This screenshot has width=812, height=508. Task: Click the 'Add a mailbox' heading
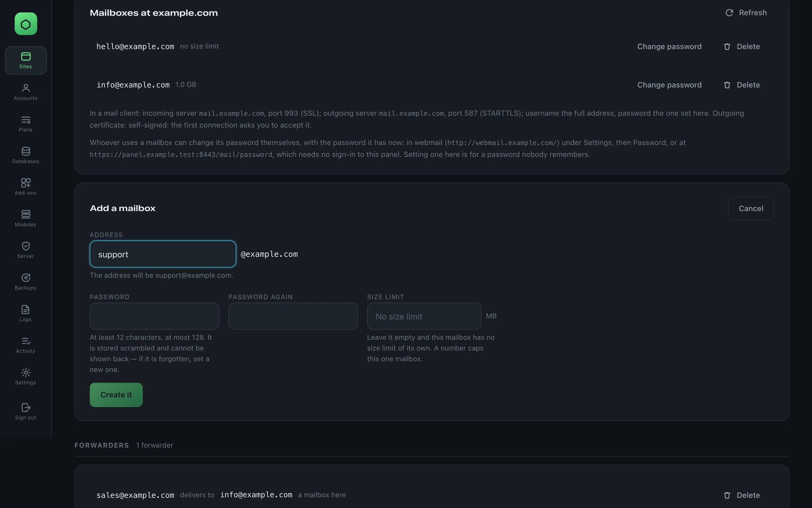[122, 208]
